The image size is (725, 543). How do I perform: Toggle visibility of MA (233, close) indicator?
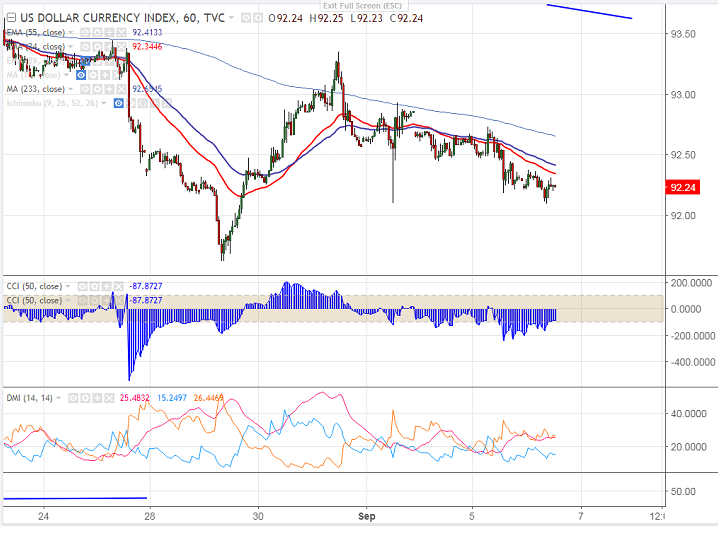(x=85, y=89)
